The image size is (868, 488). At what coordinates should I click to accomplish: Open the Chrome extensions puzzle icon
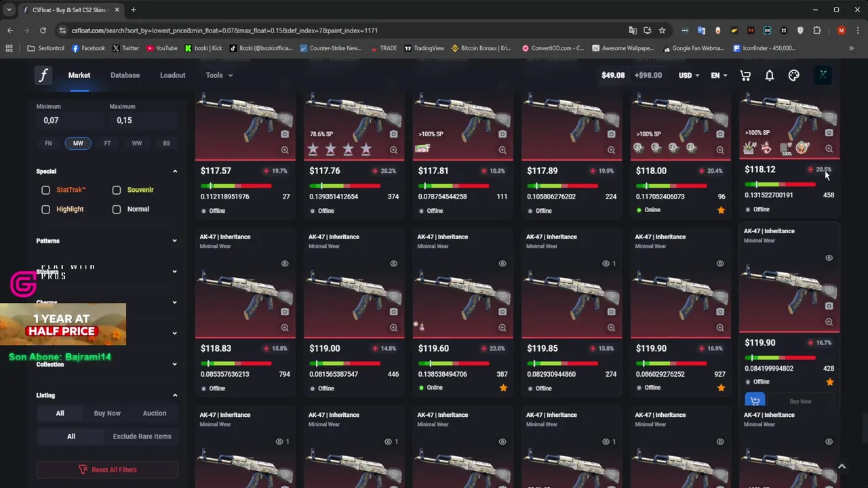(816, 30)
